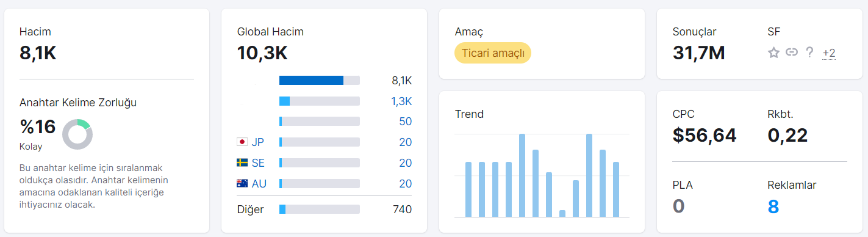Click the Japan flag icon
Image resolution: width=868 pixels, height=237 pixels.
pyautogui.click(x=242, y=142)
